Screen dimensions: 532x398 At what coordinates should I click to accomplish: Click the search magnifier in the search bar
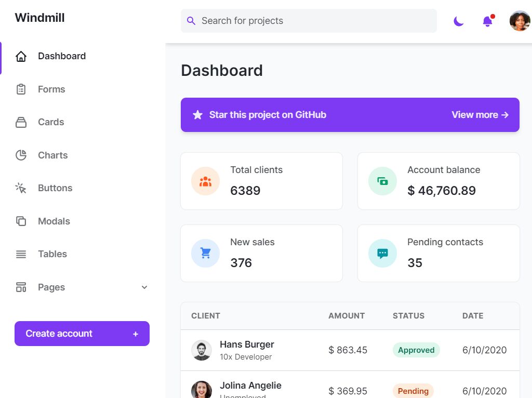tap(191, 21)
